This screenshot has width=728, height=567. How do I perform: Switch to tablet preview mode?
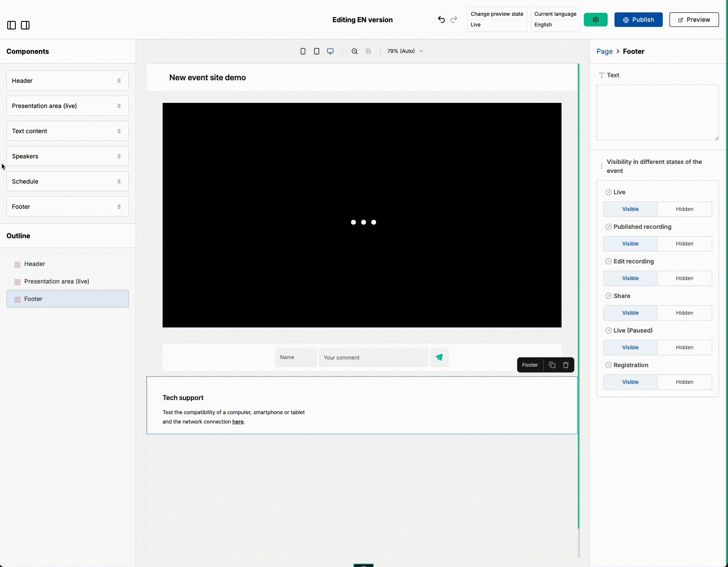coord(316,51)
